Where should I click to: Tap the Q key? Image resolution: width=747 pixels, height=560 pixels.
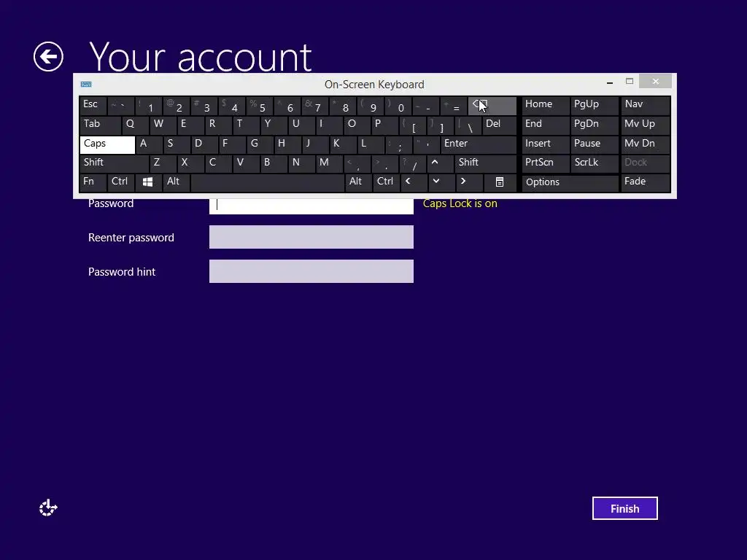135,125
